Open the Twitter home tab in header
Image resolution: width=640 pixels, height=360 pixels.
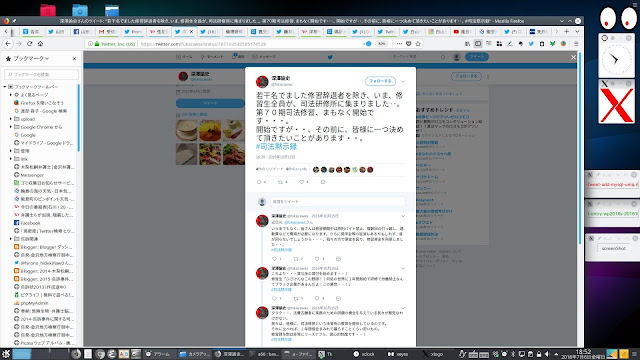tap(184, 57)
